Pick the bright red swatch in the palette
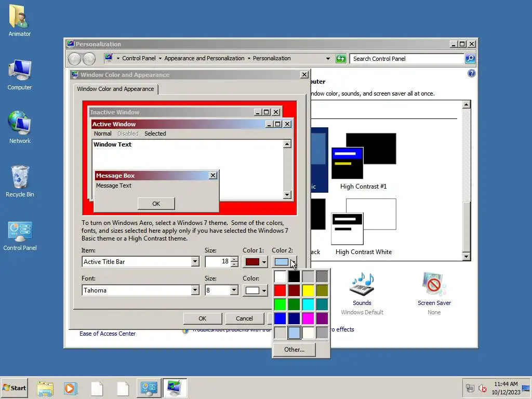 [280, 290]
